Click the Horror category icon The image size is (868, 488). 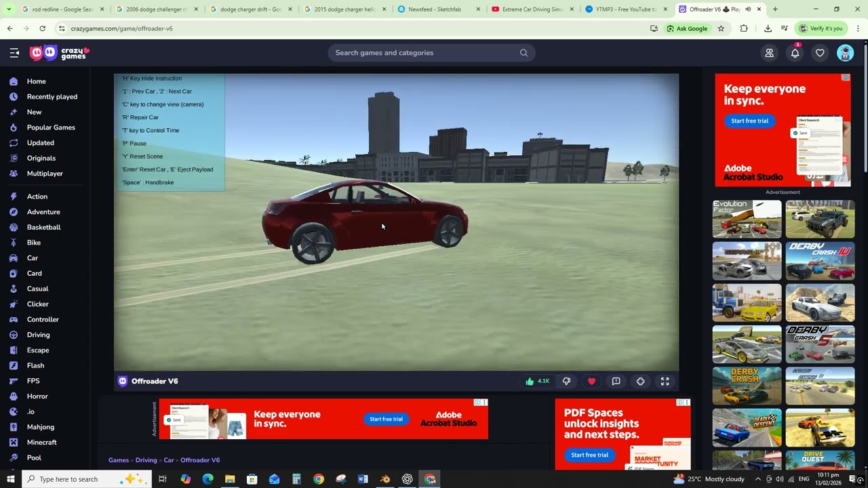point(14,396)
